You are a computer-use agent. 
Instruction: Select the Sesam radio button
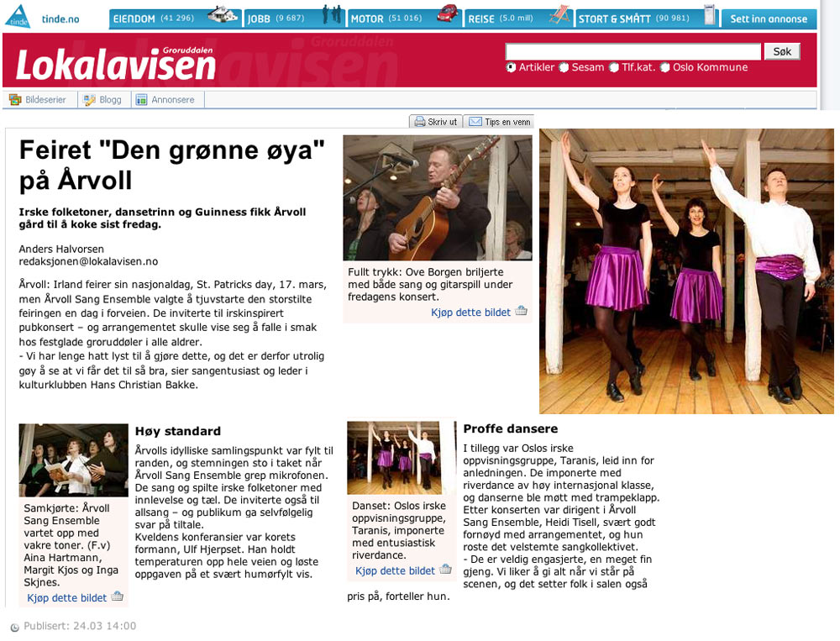564,67
